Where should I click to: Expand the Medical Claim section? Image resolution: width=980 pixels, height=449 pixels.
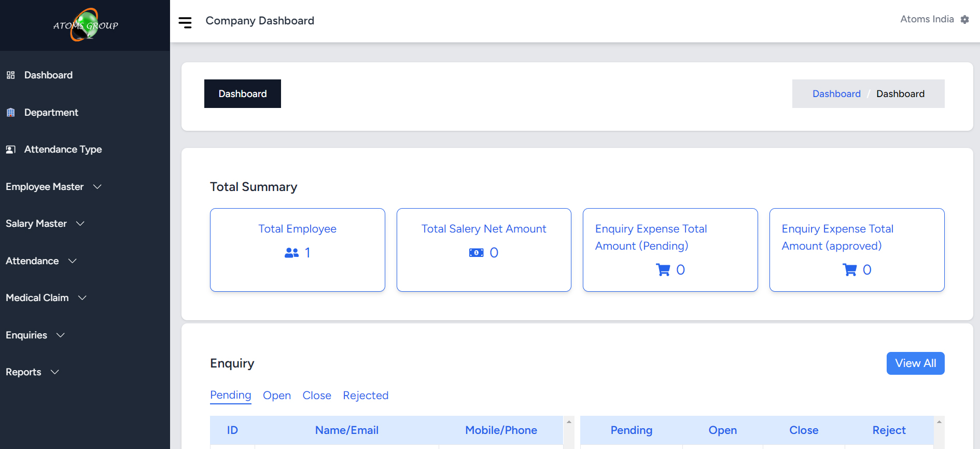[x=46, y=298]
